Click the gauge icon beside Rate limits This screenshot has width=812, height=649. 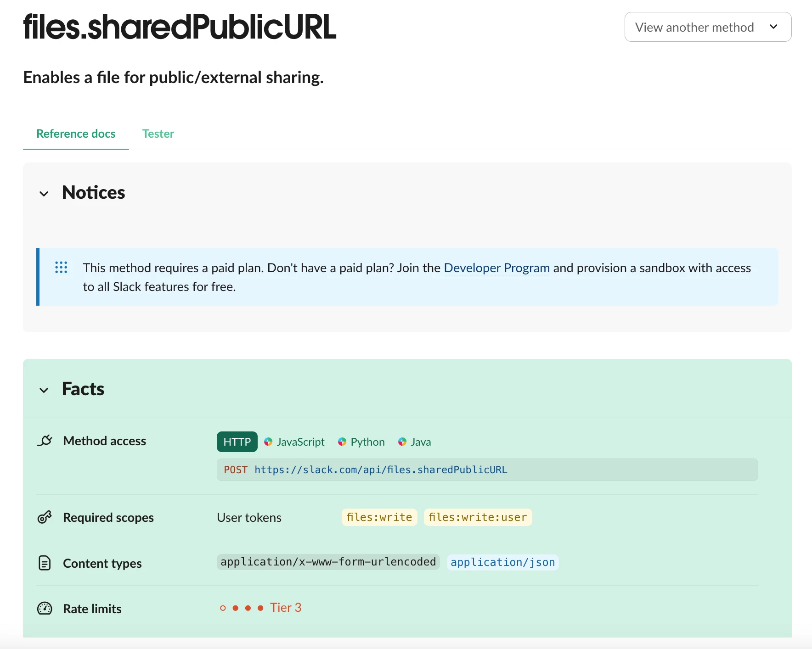[45, 609]
